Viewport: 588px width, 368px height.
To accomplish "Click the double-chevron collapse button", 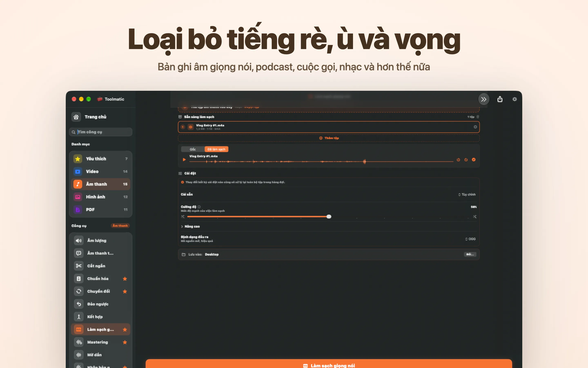I will 483,99.
